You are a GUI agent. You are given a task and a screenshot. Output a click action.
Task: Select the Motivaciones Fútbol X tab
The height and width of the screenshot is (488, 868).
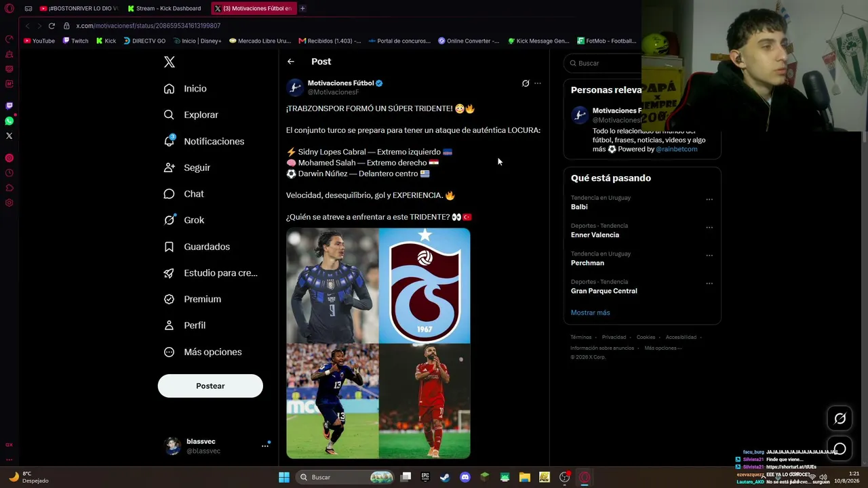click(252, 9)
